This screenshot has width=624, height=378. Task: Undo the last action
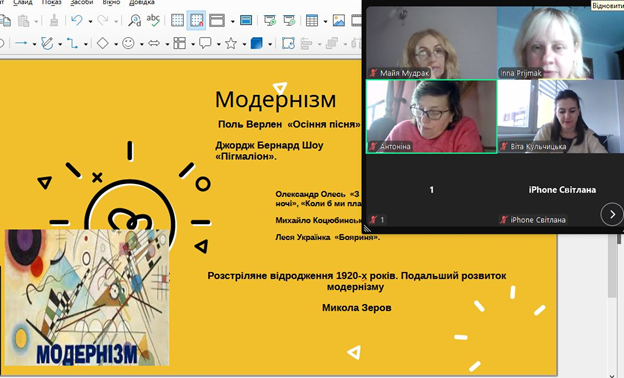pos(77,20)
